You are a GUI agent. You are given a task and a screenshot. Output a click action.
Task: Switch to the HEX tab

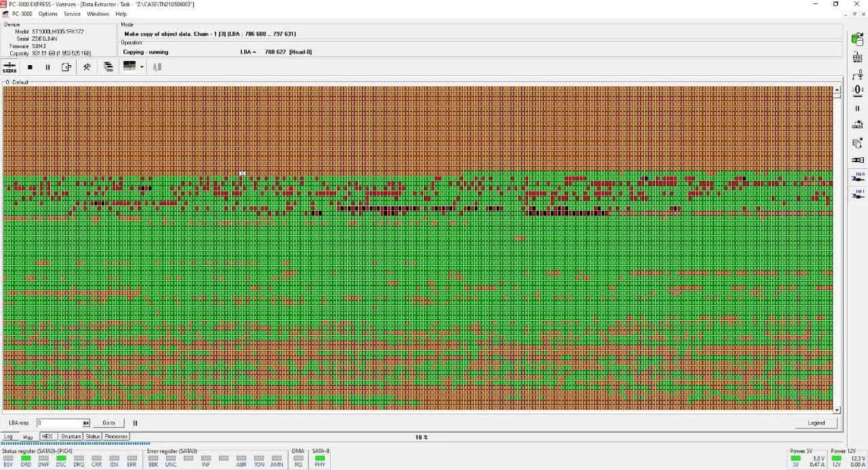click(47, 437)
